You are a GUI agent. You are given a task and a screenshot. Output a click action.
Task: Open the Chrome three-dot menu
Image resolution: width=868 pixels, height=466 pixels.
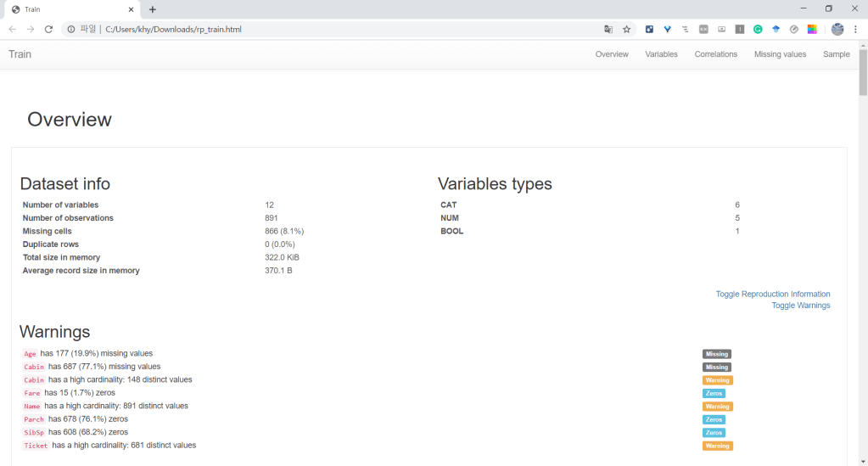click(855, 29)
